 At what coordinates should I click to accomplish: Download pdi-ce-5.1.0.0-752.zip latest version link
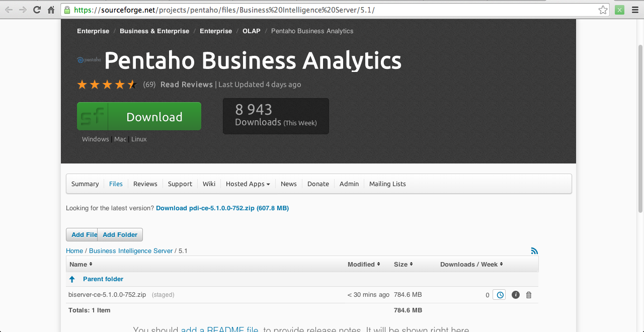pyautogui.click(x=222, y=208)
